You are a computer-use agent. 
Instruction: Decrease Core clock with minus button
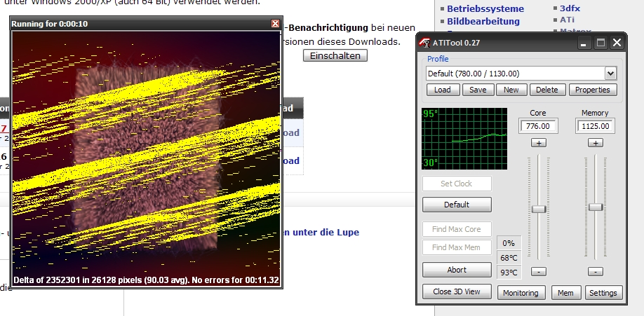(539, 271)
